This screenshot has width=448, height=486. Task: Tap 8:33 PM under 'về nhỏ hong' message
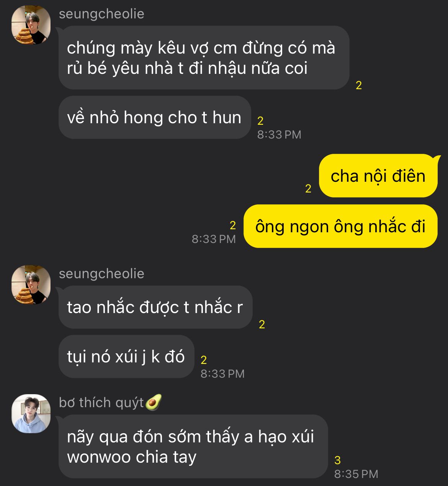click(279, 135)
